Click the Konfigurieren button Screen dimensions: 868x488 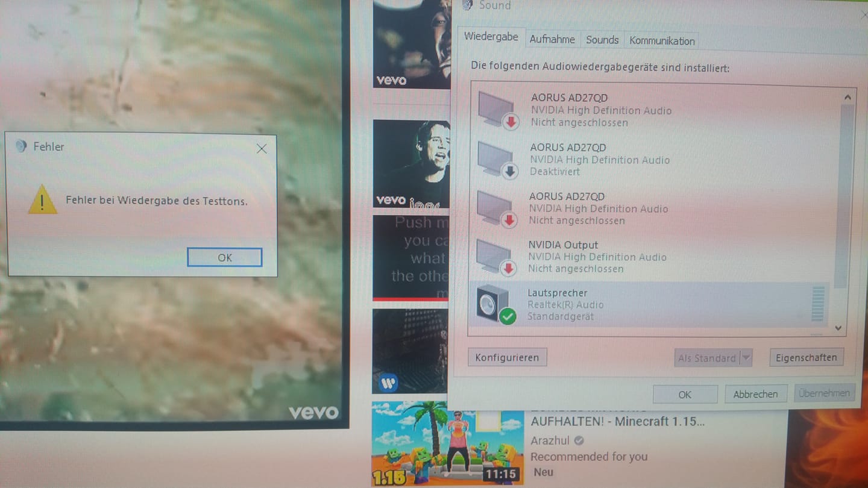[x=507, y=357]
